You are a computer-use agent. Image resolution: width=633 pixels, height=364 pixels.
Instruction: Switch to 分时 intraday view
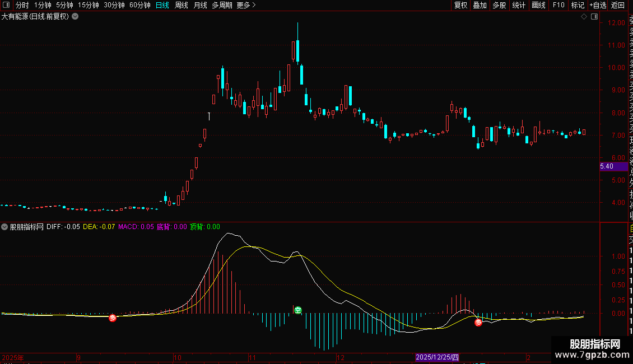coord(22,5)
